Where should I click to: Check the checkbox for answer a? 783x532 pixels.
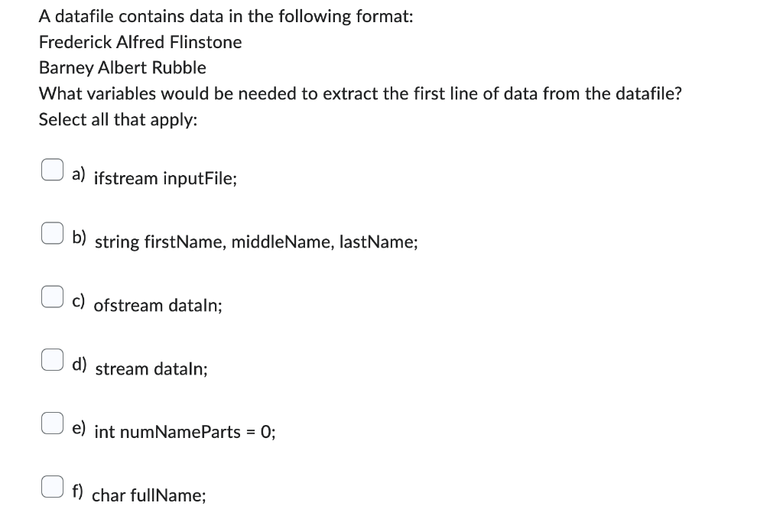(x=52, y=169)
